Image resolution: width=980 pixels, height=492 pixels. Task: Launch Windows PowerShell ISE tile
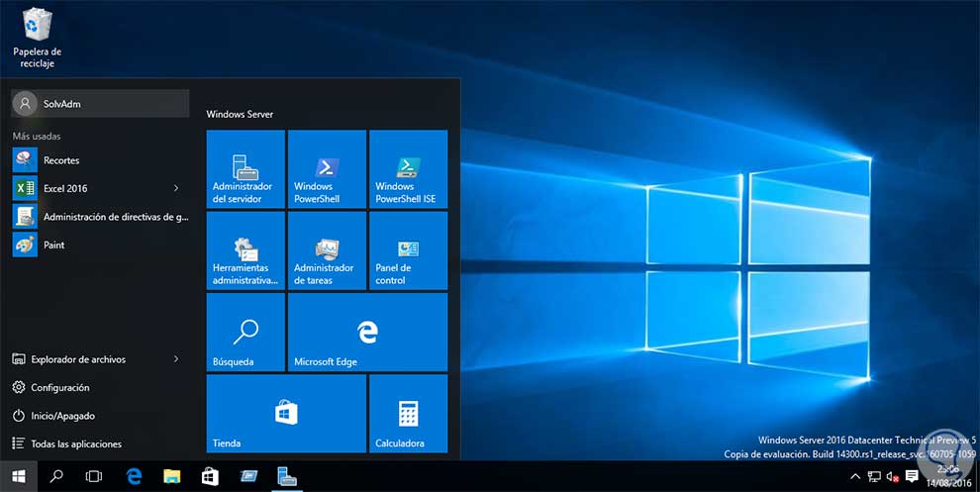[408, 169]
